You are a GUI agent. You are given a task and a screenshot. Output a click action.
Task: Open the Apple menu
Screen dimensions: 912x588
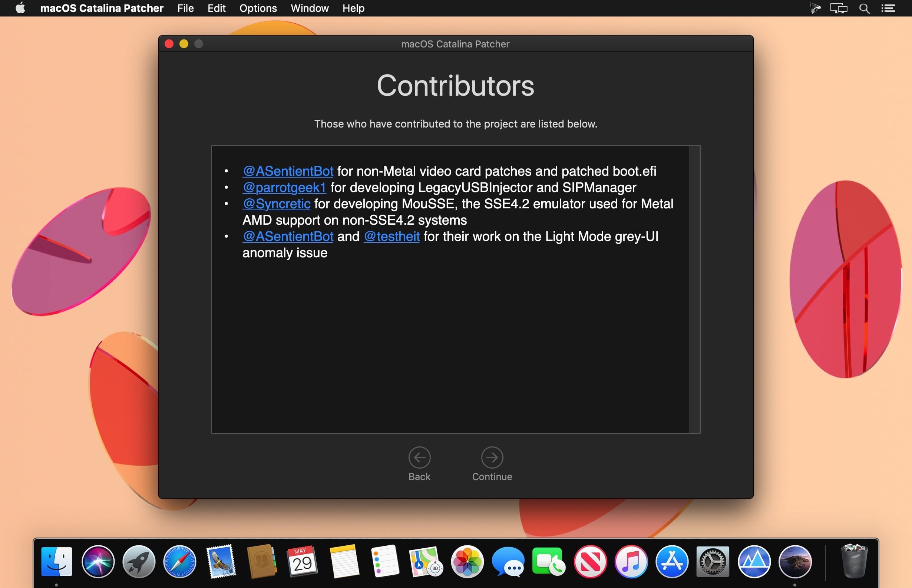coord(20,8)
